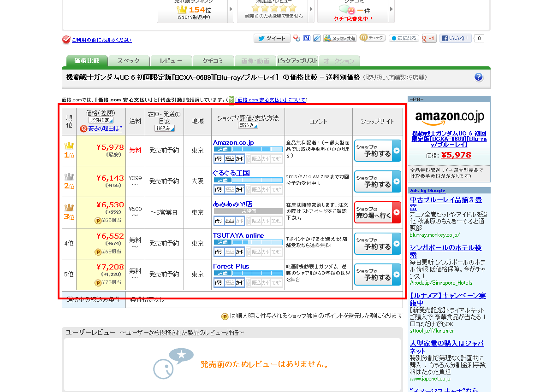This screenshot has height=392, width=552.
Task: Click TSUTAYA online 評価 rating bar
Action: [248, 242]
